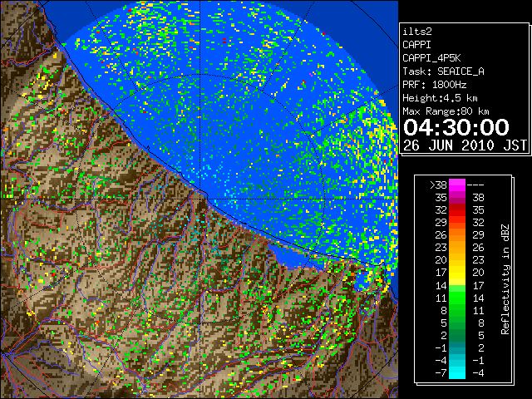Click the yellow 17 dBZ color swatch
This screenshot has width=532, height=399.
457,273
